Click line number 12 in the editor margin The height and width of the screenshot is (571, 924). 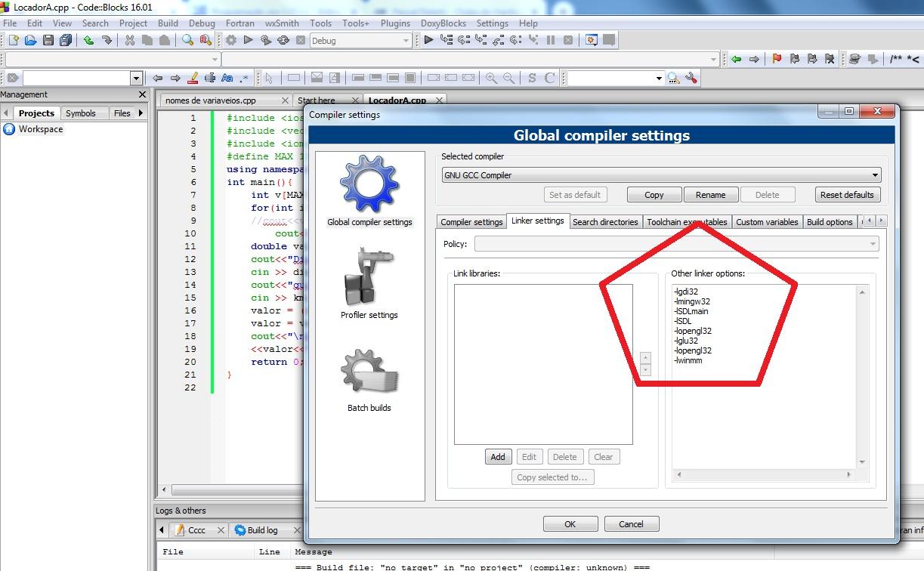[189, 259]
